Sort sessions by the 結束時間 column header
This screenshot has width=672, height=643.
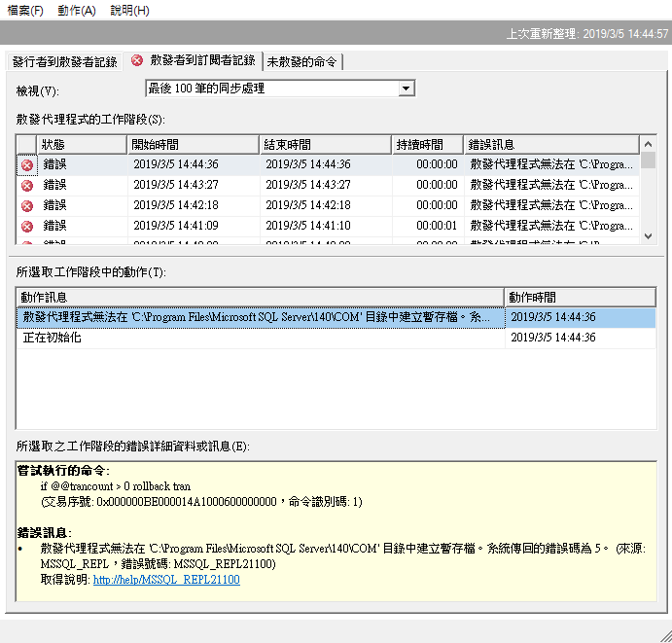[325, 144]
